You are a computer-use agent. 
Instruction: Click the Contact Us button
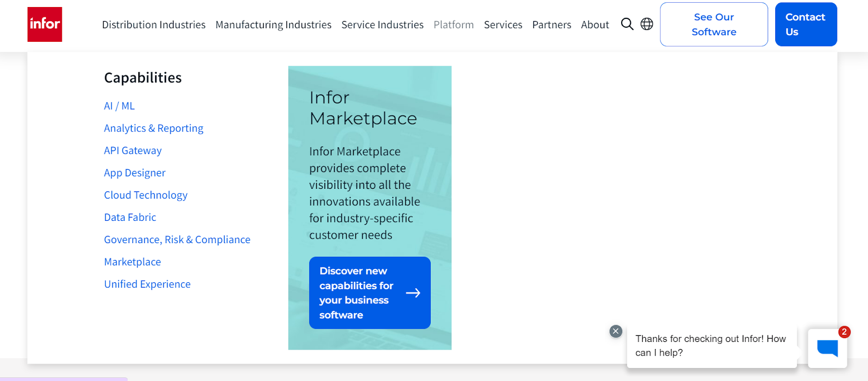pyautogui.click(x=806, y=24)
